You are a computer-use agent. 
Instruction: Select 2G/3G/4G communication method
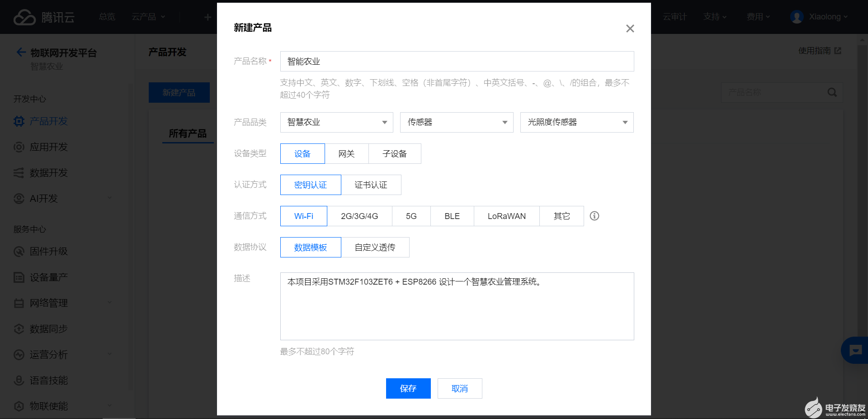pyautogui.click(x=359, y=216)
